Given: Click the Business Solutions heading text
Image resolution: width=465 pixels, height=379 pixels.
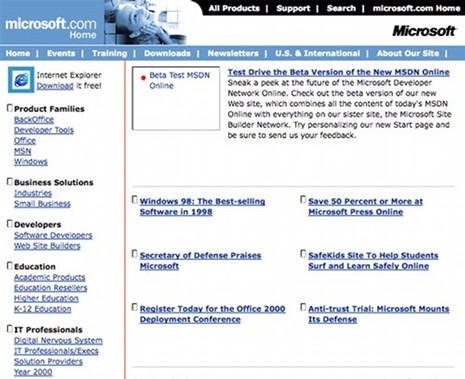Looking at the screenshot, I should point(54,183).
